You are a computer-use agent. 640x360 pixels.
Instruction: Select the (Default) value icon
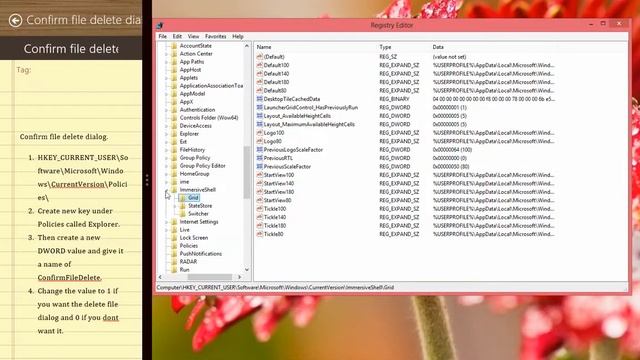[260, 57]
